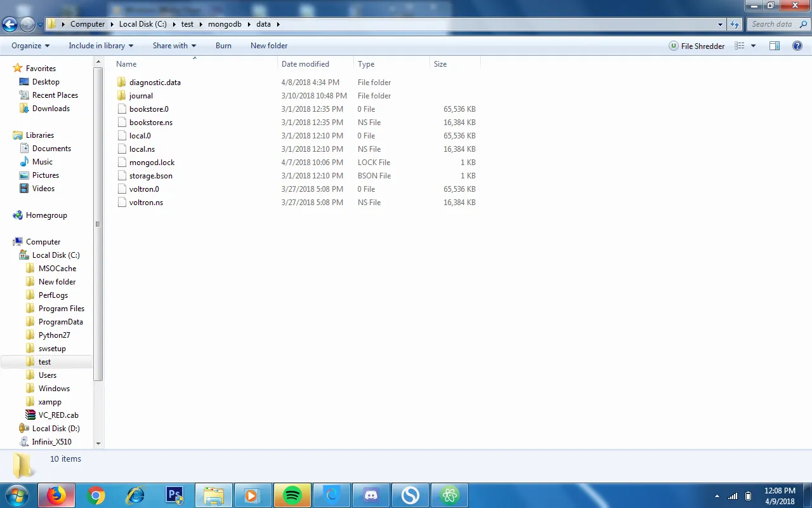Click the mongodb breadcrumb segment
Viewport: 812px width, 508px height.
(x=226, y=24)
